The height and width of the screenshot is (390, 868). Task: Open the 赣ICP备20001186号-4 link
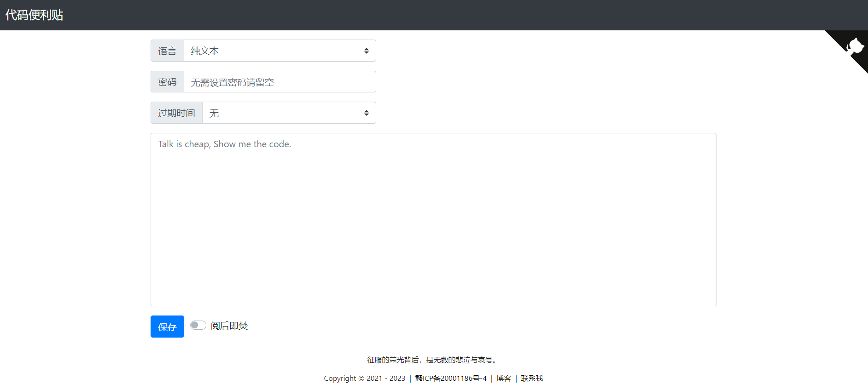451,379
